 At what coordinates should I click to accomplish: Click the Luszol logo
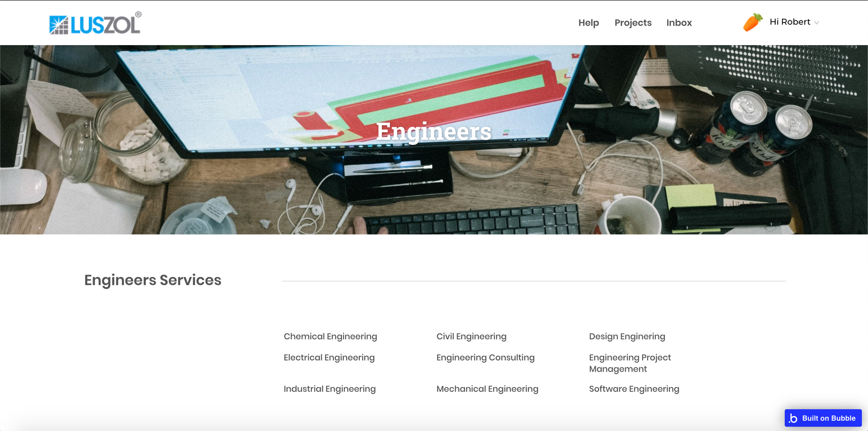pyautogui.click(x=95, y=23)
